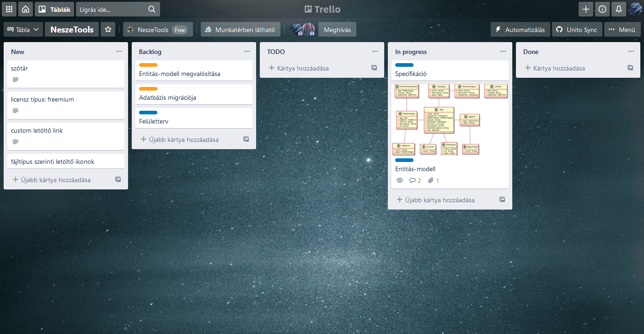The width and height of the screenshot is (644, 334).
Task: Open 'Adatbázis migrációja' card
Action: [x=194, y=94]
